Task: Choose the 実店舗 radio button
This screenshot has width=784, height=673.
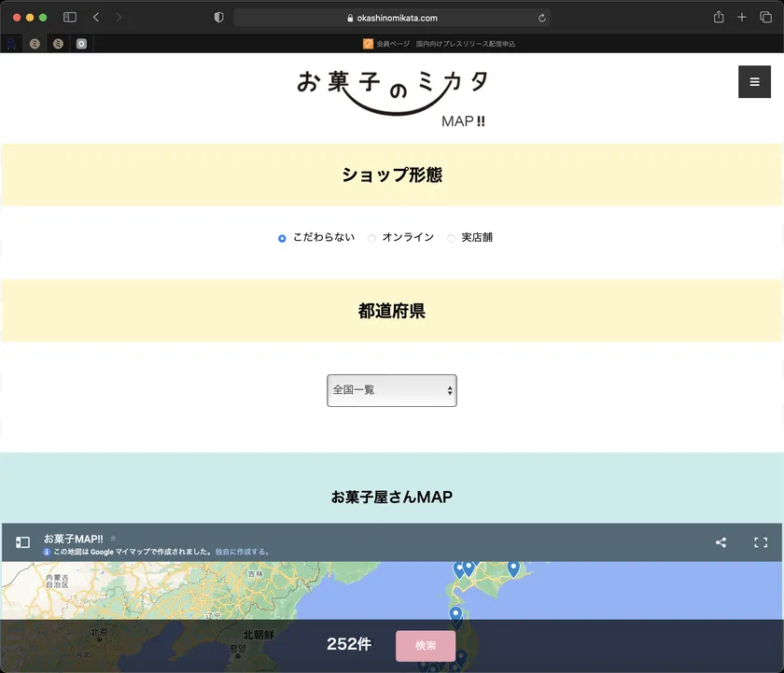Action: 451,238
